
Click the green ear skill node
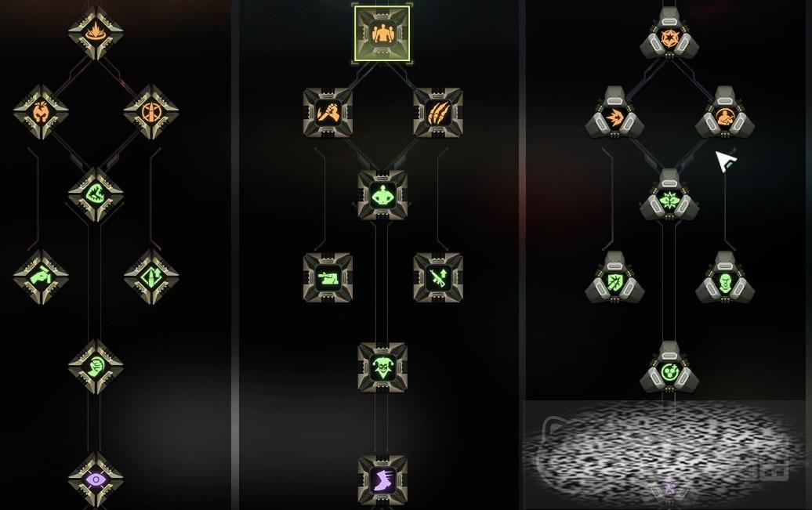(x=96, y=367)
